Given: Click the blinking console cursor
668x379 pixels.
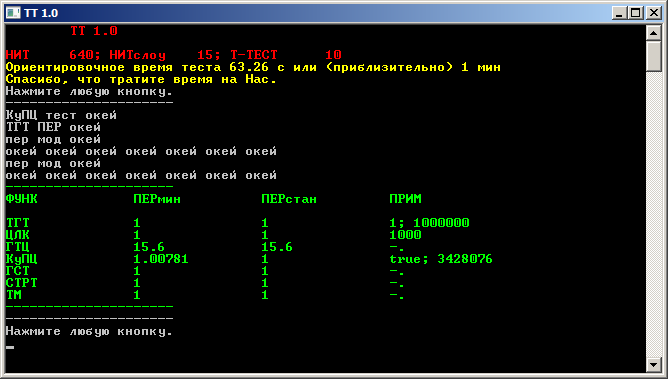Looking at the screenshot, I should [10, 347].
